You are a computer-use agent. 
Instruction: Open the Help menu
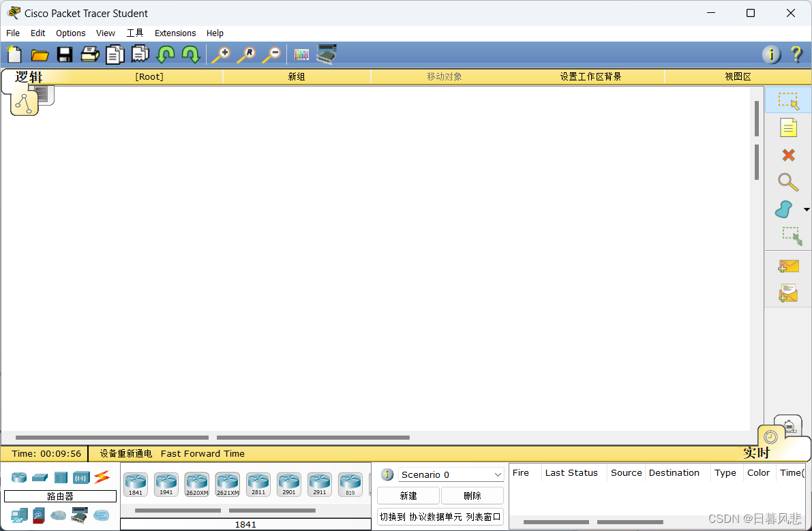215,33
